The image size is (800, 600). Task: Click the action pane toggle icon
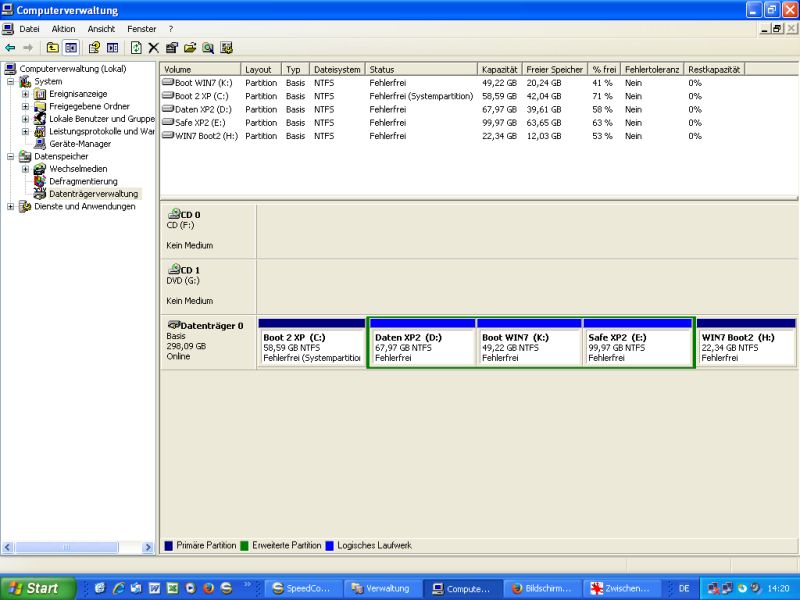113,48
